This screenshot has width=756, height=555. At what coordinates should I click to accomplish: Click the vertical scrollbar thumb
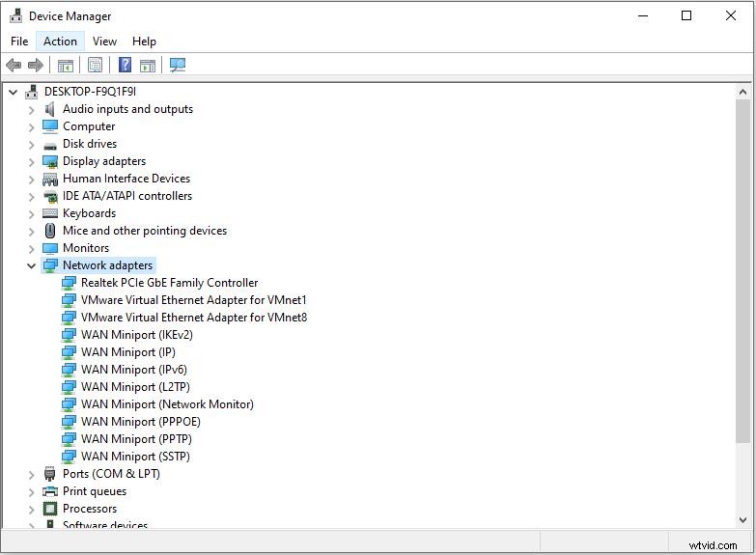tap(742, 271)
